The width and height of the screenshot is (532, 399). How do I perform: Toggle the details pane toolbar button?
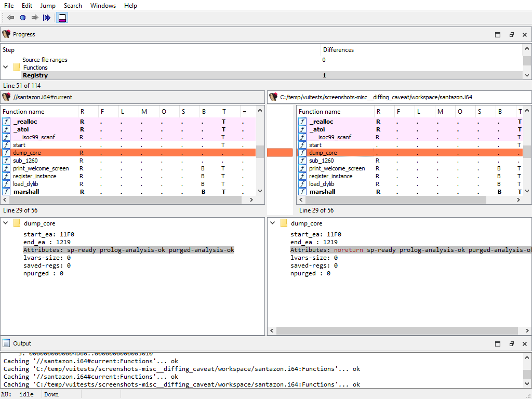pos(62,18)
